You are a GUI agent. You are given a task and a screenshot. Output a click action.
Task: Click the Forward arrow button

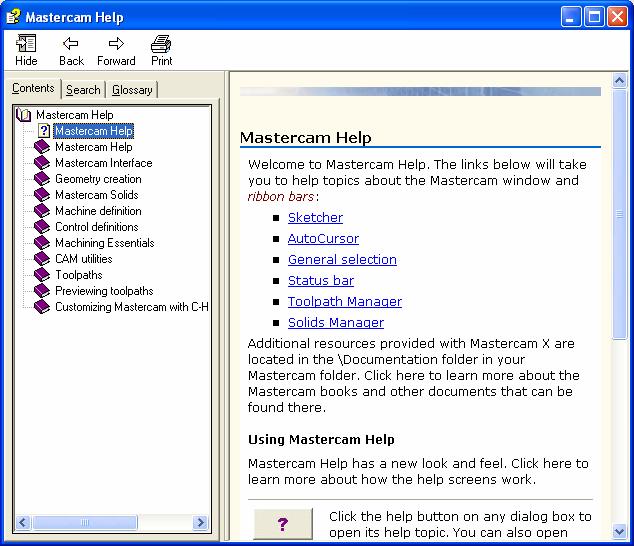[x=116, y=50]
